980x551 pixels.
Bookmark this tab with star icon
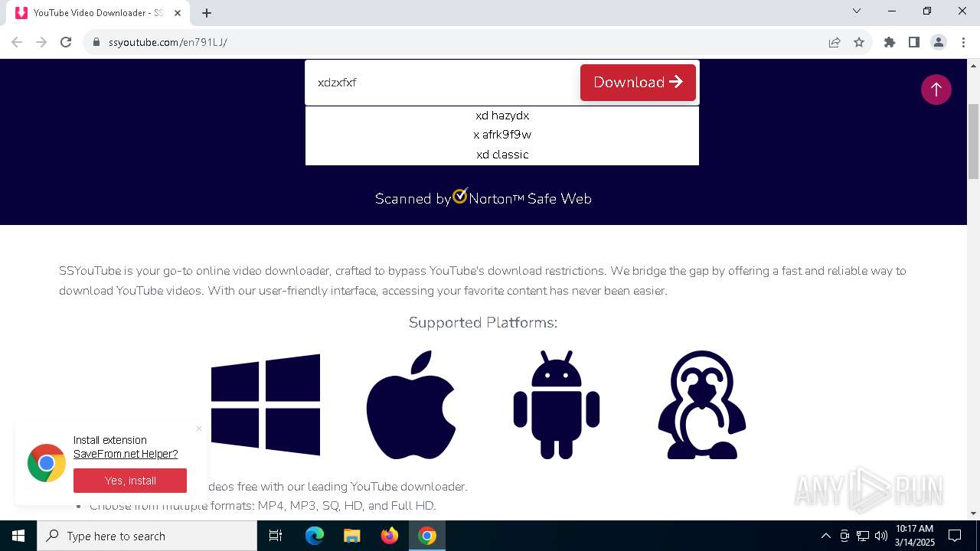pos(859,42)
